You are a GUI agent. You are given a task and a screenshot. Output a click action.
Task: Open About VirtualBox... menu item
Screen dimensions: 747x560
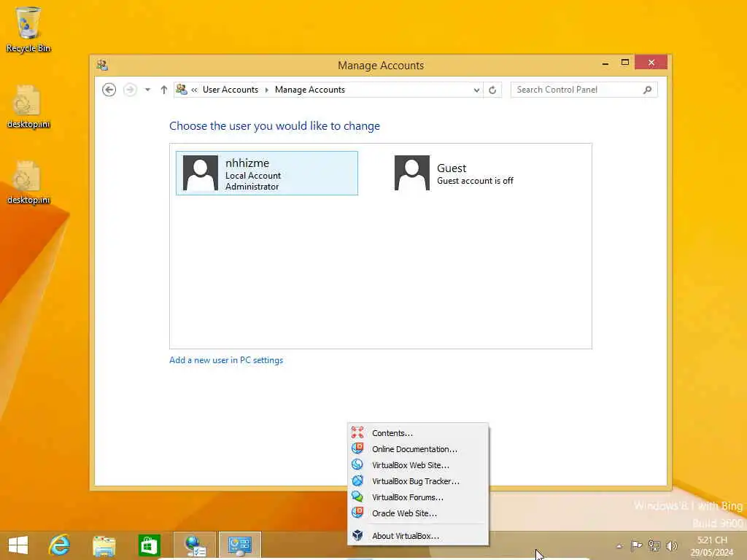[x=418, y=536]
